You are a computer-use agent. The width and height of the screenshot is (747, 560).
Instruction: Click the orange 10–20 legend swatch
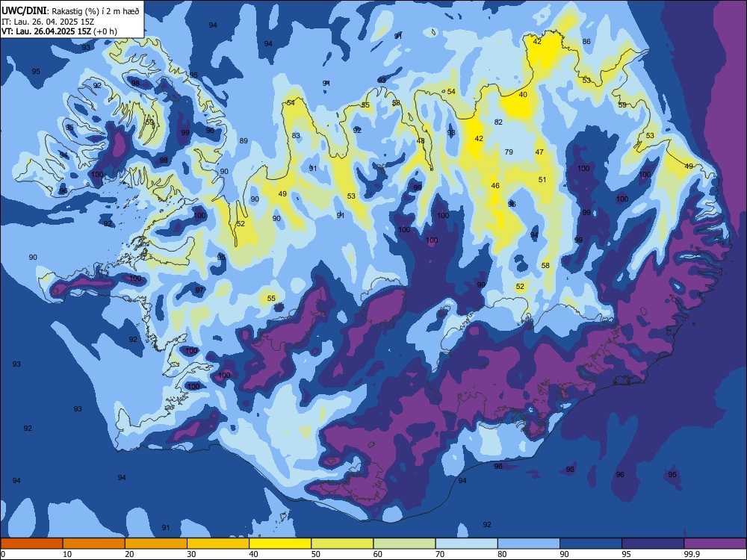point(94,544)
